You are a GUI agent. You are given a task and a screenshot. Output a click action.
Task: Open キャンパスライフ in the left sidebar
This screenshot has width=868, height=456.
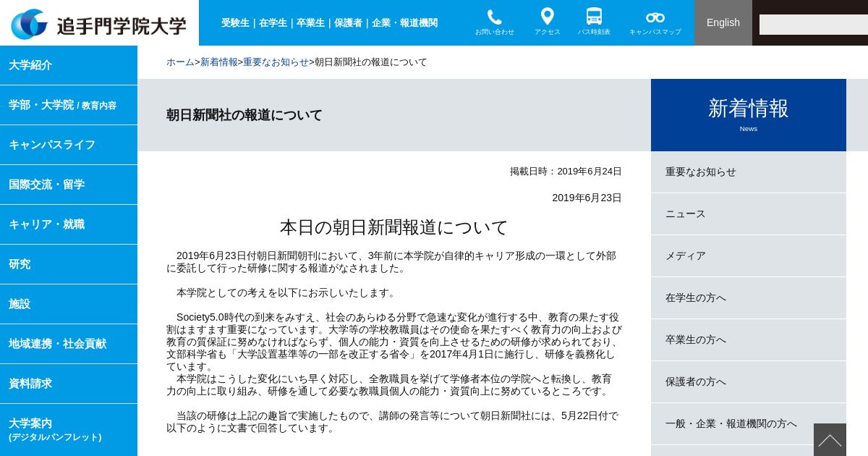coord(69,145)
